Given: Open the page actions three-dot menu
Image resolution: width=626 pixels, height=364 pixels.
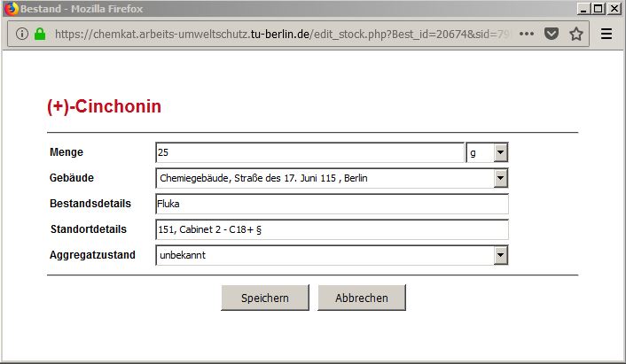Looking at the screenshot, I should pos(527,35).
